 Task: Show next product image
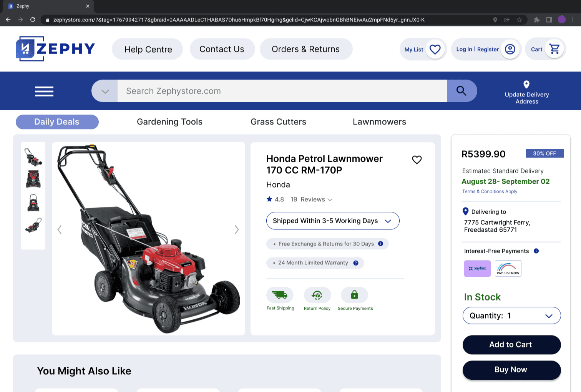(x=237, y=229)
